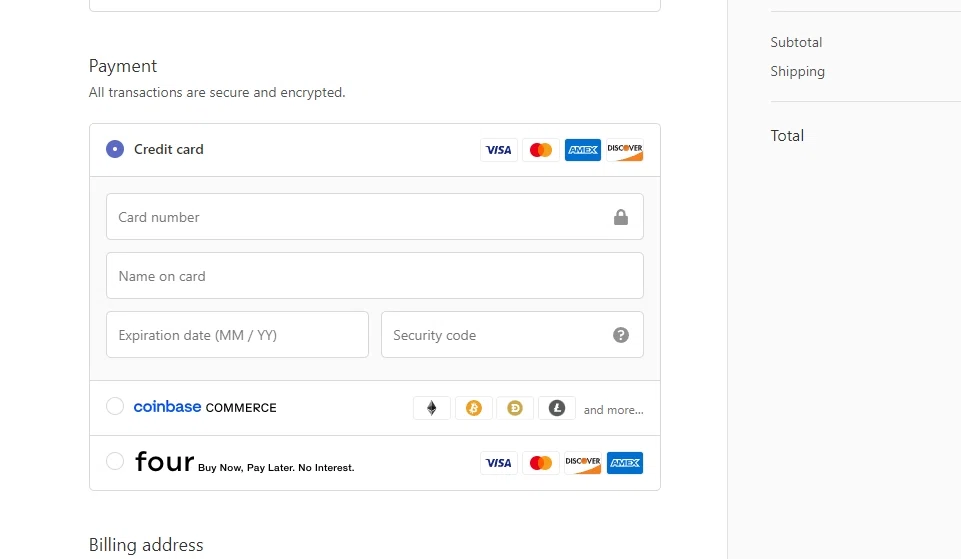
Task: Select the Four pay later radio button
Action: pyautogui.click(x=115, y=461)
